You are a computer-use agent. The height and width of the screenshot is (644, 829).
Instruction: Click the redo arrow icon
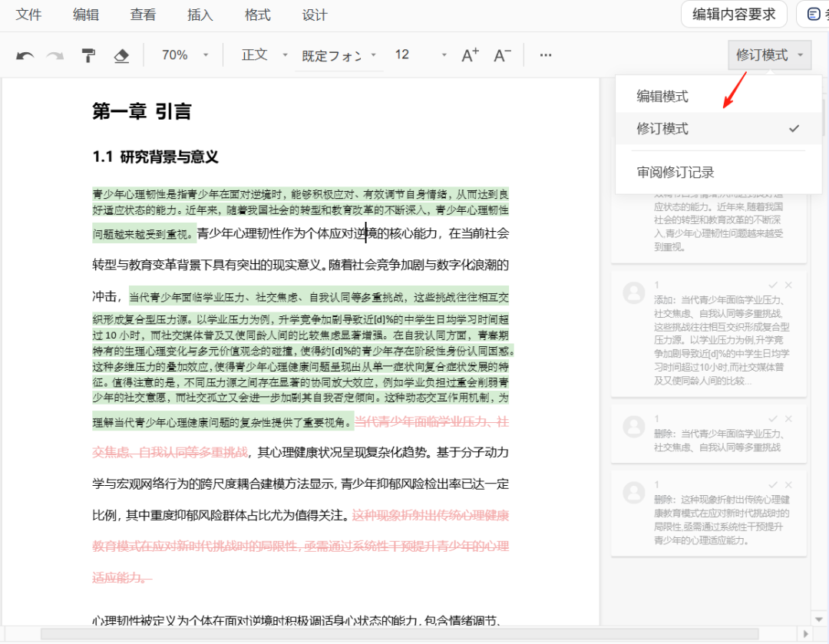[55, 55]
